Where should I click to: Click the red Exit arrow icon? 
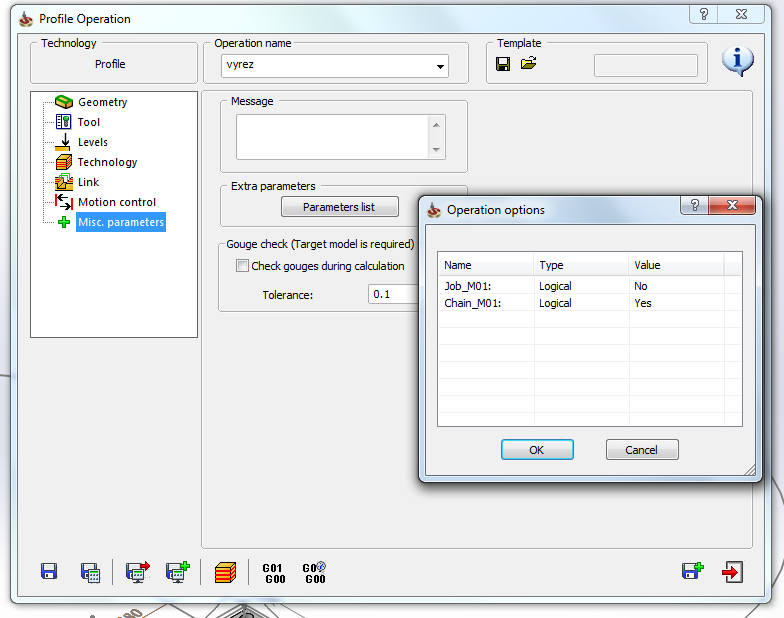tap(732, 572)
